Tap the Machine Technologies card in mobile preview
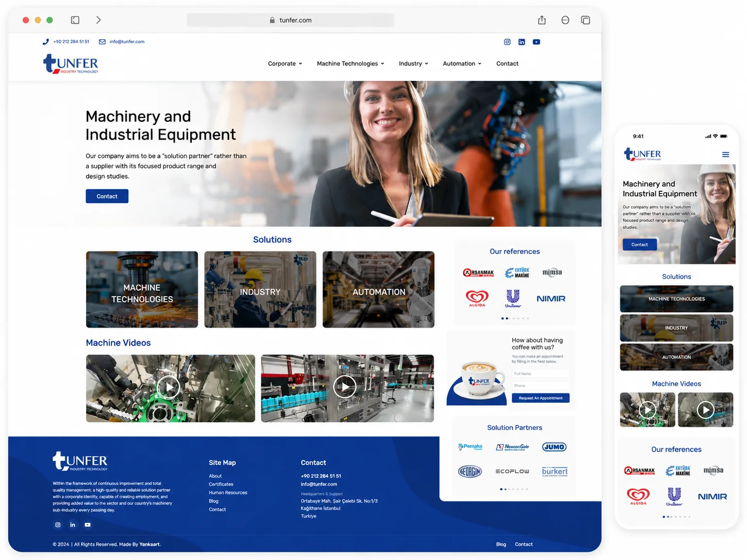 tap(676, 299)
